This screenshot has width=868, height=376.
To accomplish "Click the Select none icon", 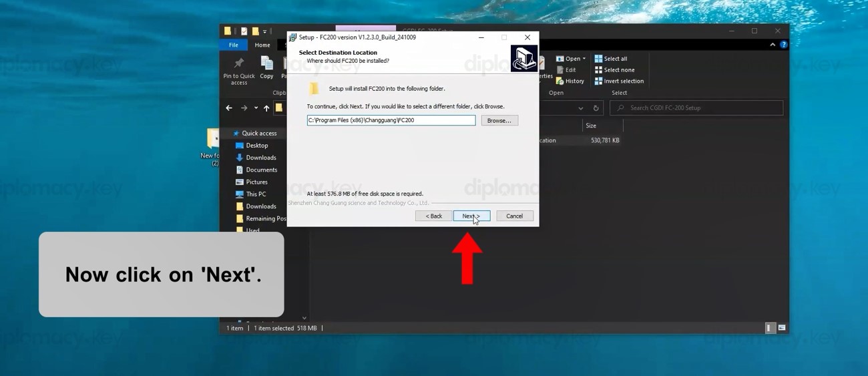I will click(598, 70).
